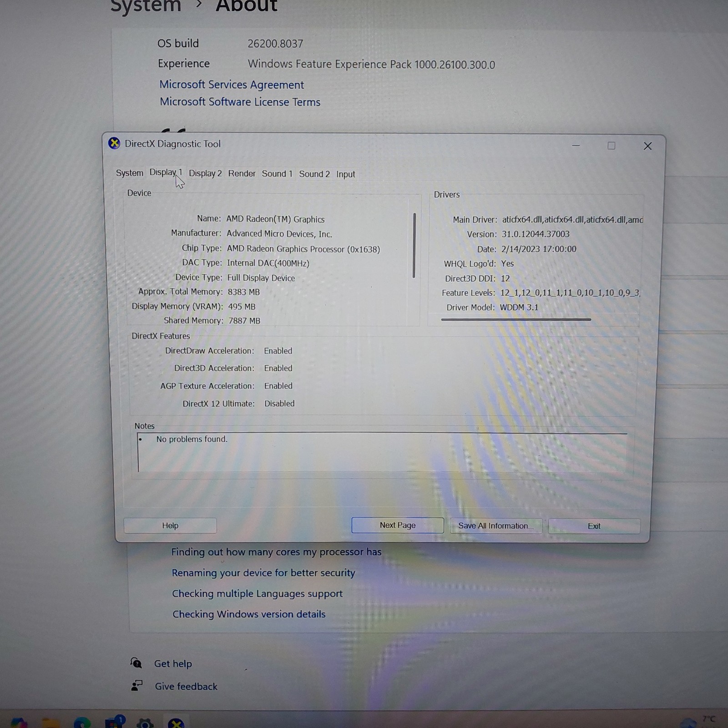Click the Exit button
Screen dimensions: 728x728
point(594,526)
